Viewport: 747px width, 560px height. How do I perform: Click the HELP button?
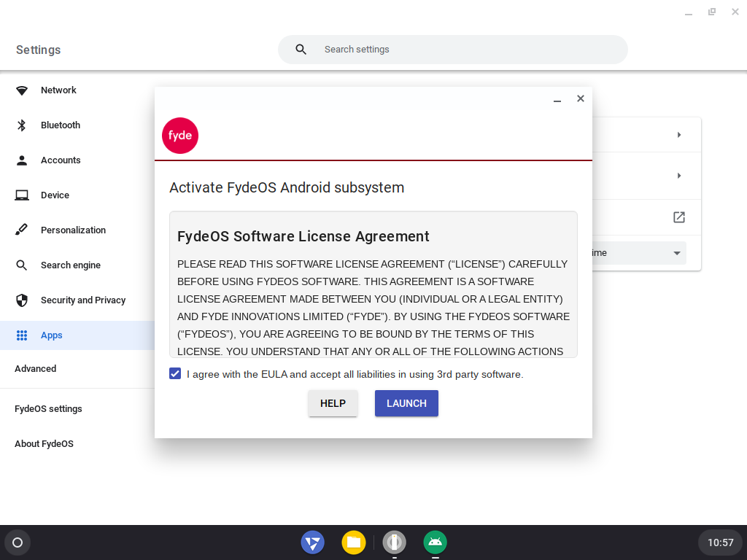[x=333, y=403]
